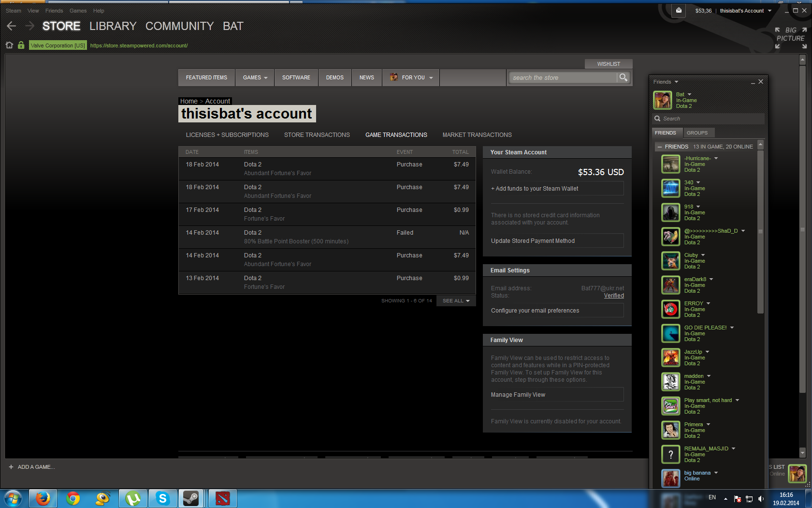
Task: Launch Chrome from the taskbar
Action: click(73, 498)
